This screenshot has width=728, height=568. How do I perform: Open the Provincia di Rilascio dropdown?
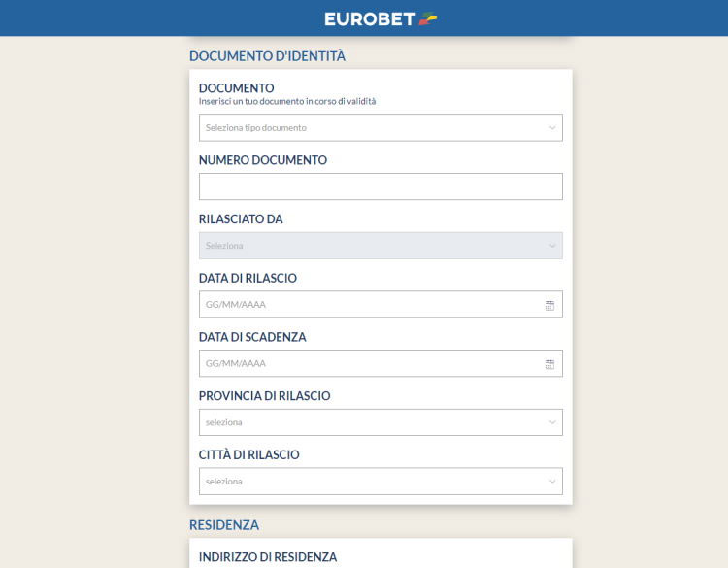pos(369,422)
